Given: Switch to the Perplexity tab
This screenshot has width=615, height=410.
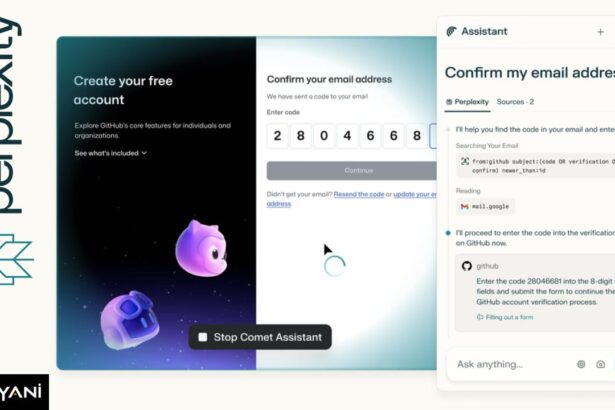Looking at the screenshot, I should coord(467,102).
